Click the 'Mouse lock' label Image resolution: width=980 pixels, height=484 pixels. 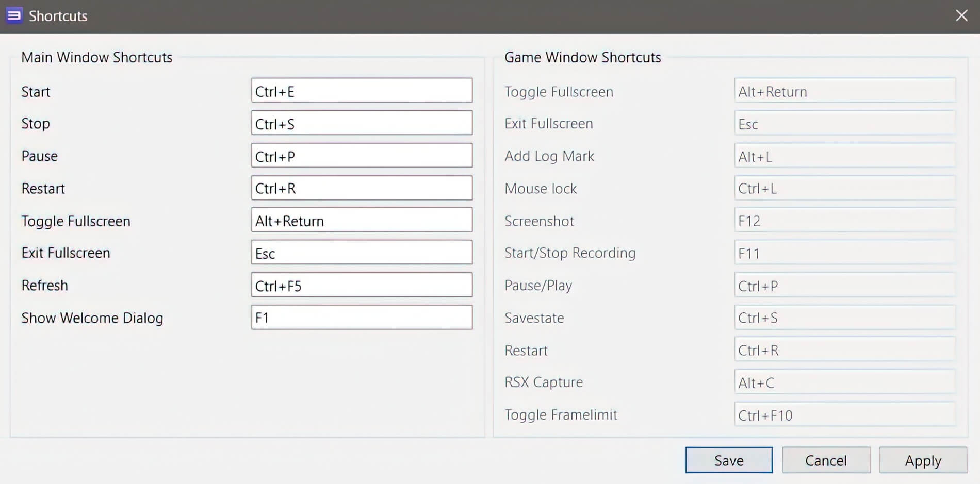[541, 189]
